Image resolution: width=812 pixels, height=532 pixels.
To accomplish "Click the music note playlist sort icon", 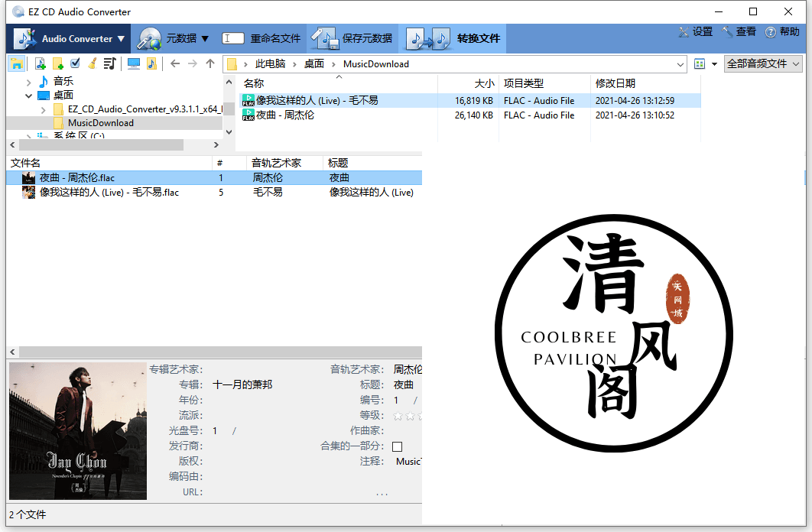I will (110, 63).
